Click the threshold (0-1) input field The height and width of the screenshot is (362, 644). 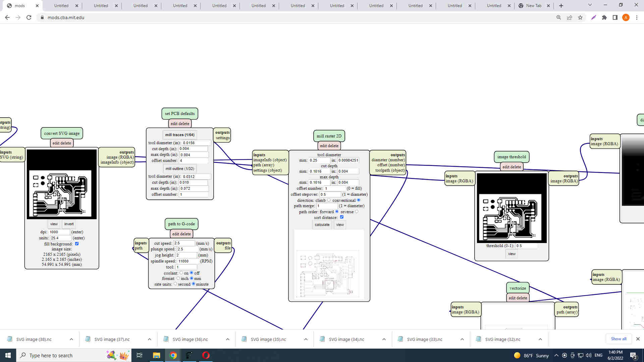click(526, 246)
